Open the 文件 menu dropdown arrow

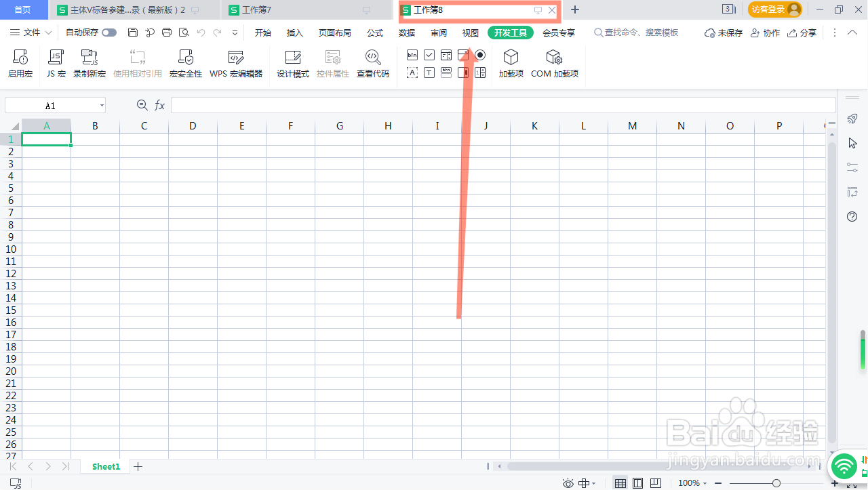click(48, 32)
